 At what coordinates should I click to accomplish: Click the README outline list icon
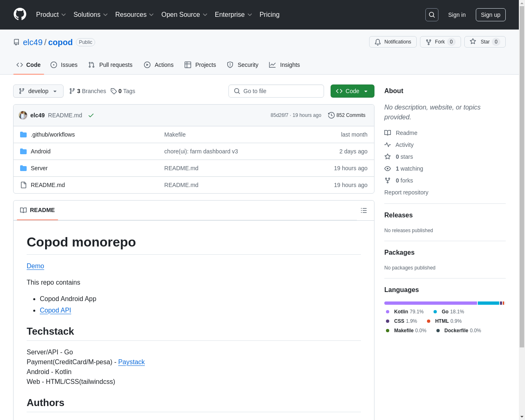364,210
